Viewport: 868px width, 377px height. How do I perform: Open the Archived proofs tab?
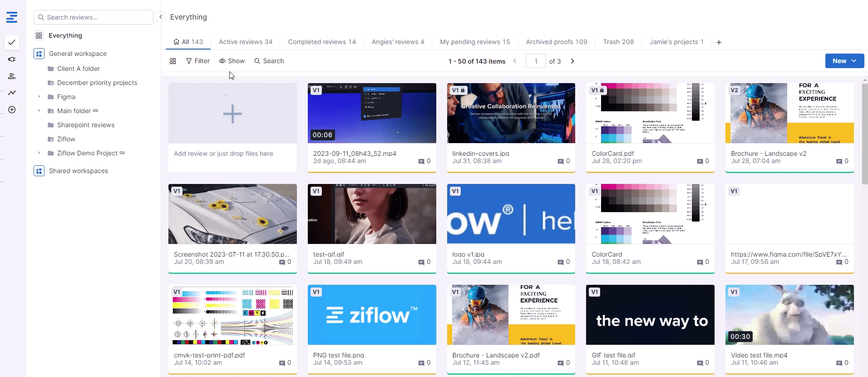pyautogui.click(x=556, y=42)
